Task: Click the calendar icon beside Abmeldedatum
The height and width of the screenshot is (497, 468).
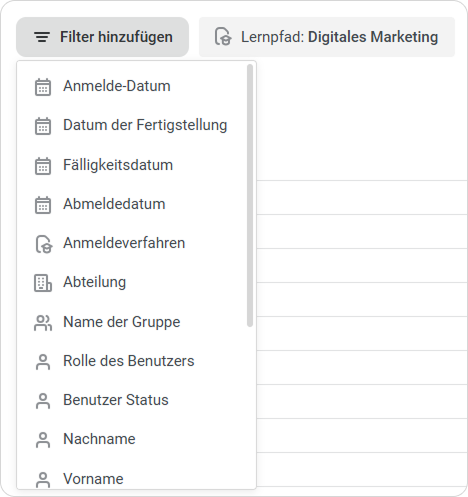Action: coord(43,205)
